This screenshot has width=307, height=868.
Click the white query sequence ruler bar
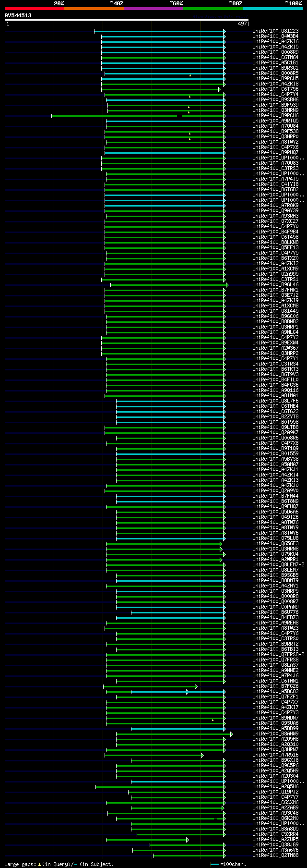[127, 20]
